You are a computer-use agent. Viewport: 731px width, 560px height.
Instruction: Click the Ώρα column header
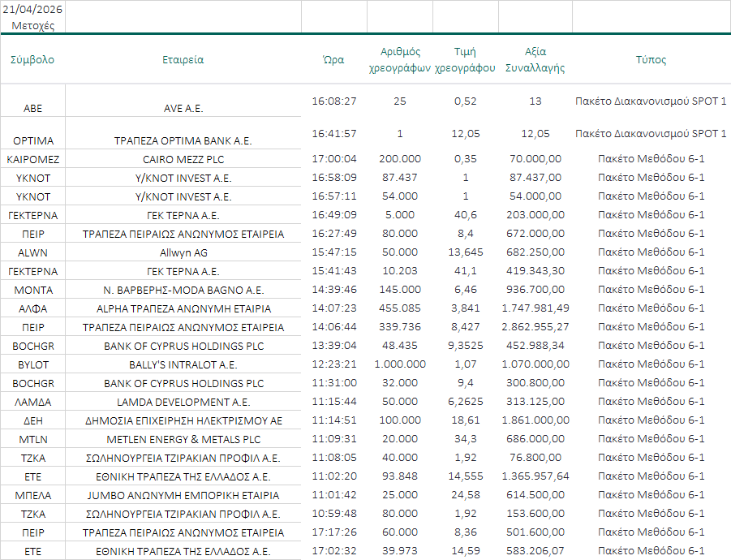point(333,59)
